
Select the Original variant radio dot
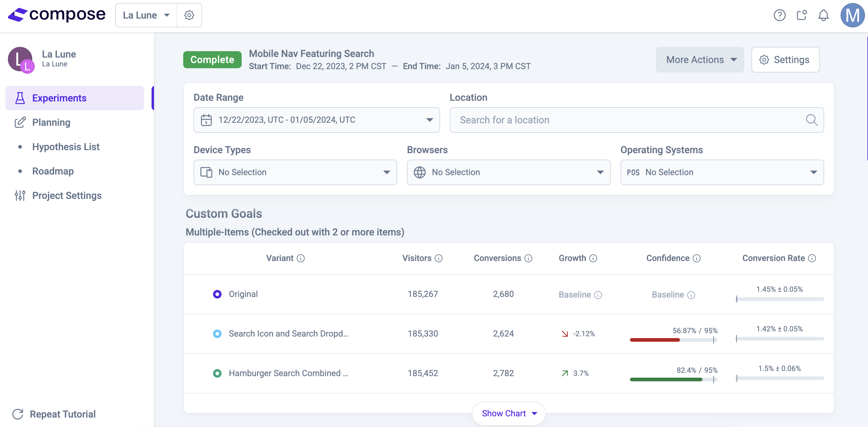(217, 294)
